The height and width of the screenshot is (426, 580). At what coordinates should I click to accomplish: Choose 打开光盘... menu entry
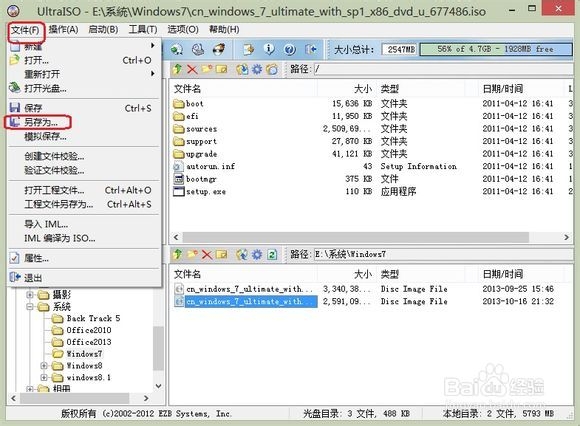pyautogui.click(x=84, y=88)
